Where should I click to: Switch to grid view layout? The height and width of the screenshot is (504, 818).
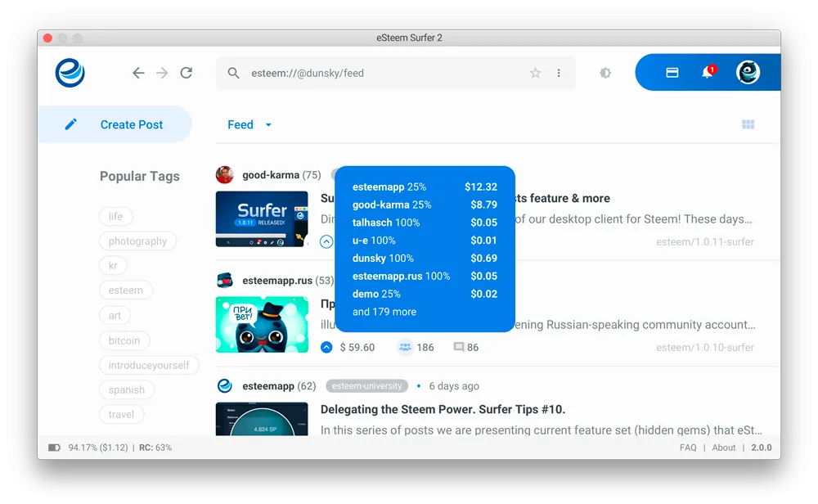click(x=748, y=124)
